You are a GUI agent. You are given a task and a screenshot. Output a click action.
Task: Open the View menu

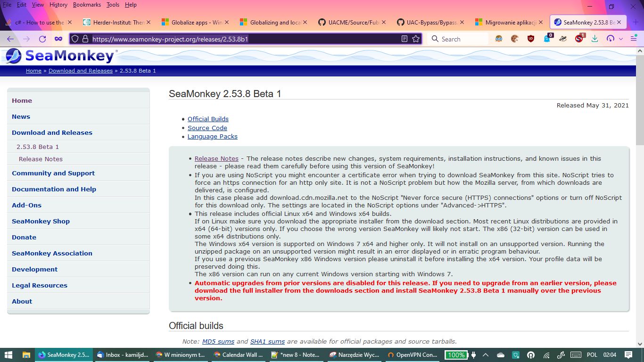coord(38,5)
